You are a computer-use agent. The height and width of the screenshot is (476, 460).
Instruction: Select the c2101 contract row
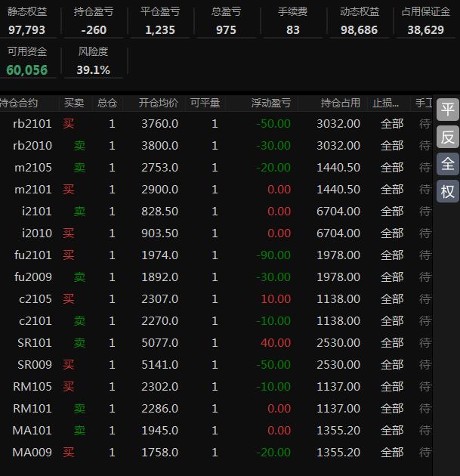pos(216,321)
